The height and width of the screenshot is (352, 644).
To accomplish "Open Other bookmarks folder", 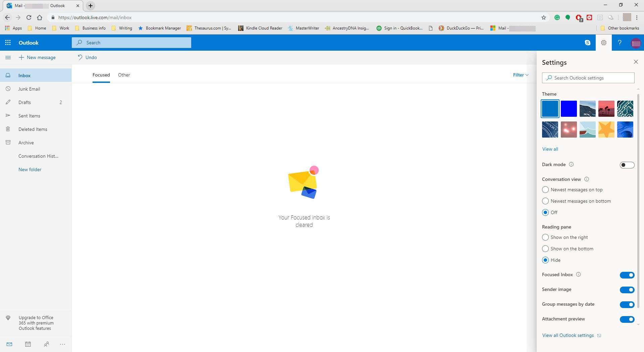I will point(620,28).
